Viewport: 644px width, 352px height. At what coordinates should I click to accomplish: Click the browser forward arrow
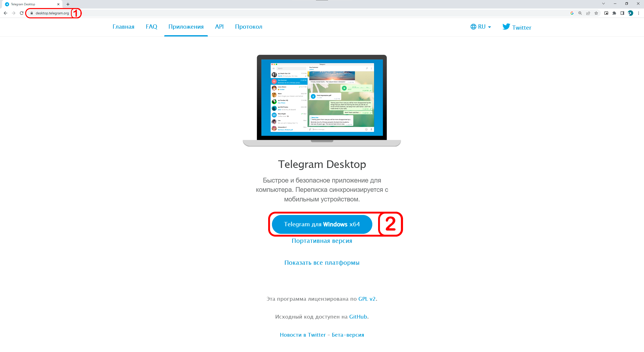coord(14,13)
